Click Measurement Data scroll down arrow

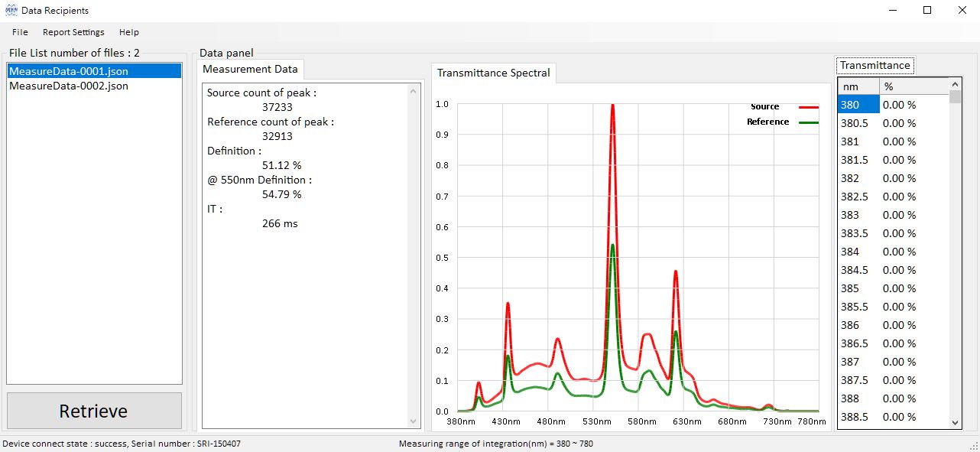414,421
